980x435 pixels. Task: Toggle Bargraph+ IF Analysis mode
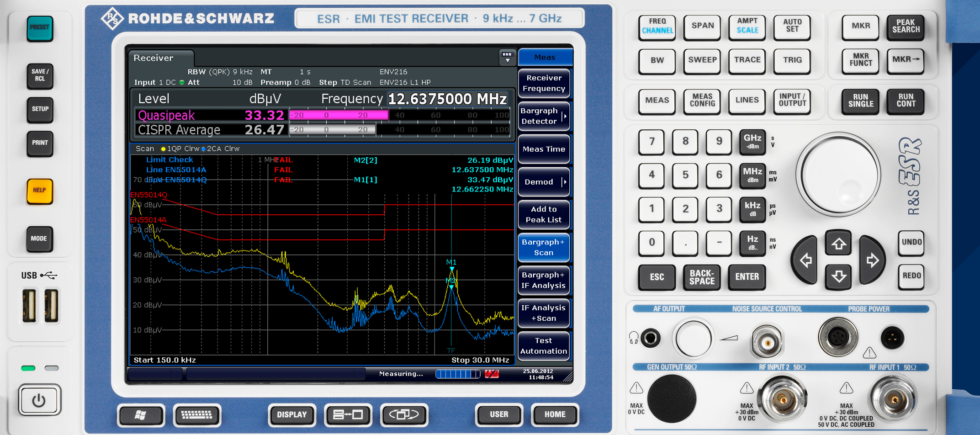(x=544, y=281)
